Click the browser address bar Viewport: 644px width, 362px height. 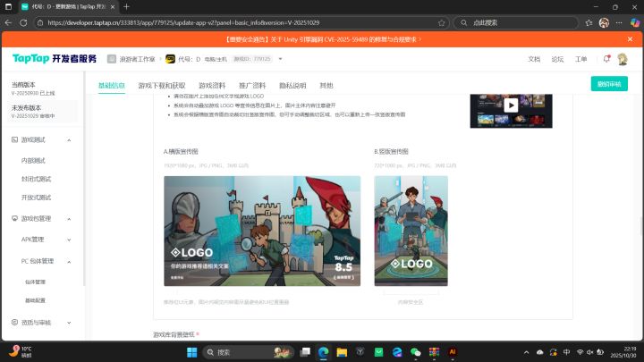tap(241, 22)
